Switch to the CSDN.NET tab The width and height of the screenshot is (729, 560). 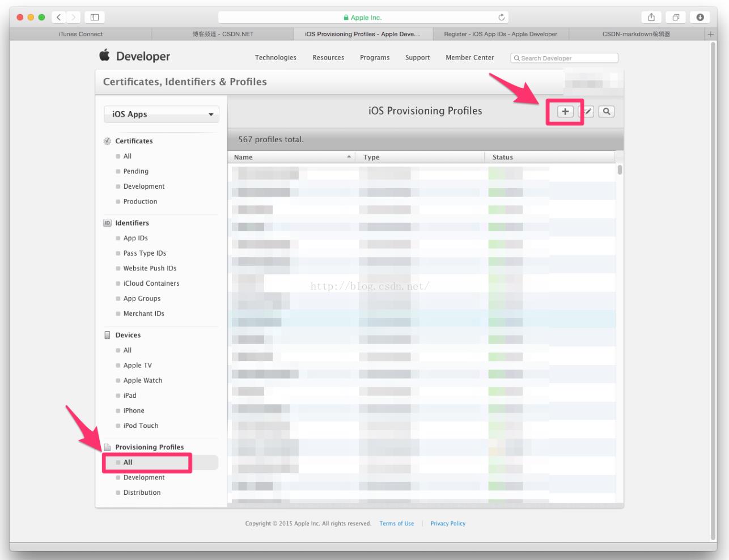tap(223, 34)
